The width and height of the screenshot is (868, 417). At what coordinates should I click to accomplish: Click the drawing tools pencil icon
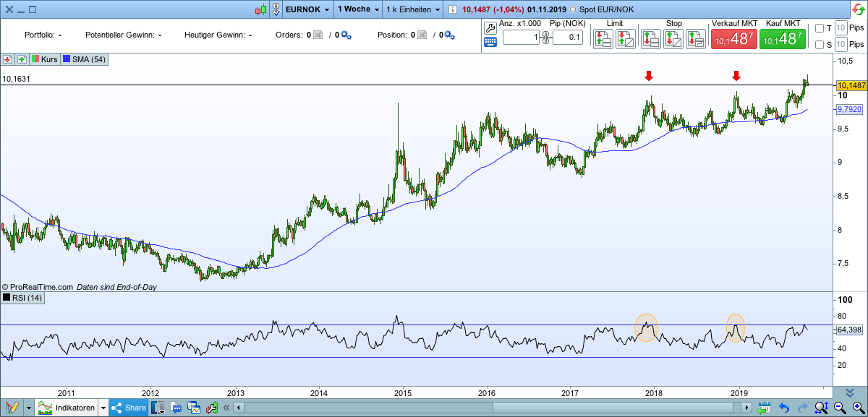click(12, 408)
